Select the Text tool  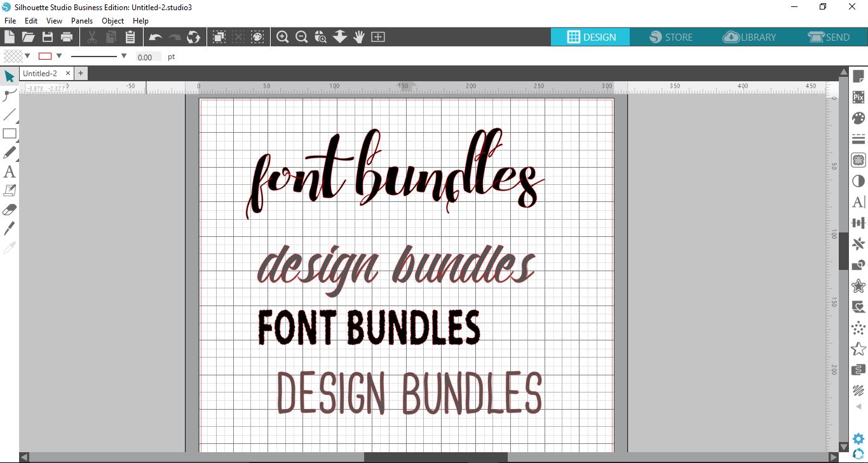[10, 171]
